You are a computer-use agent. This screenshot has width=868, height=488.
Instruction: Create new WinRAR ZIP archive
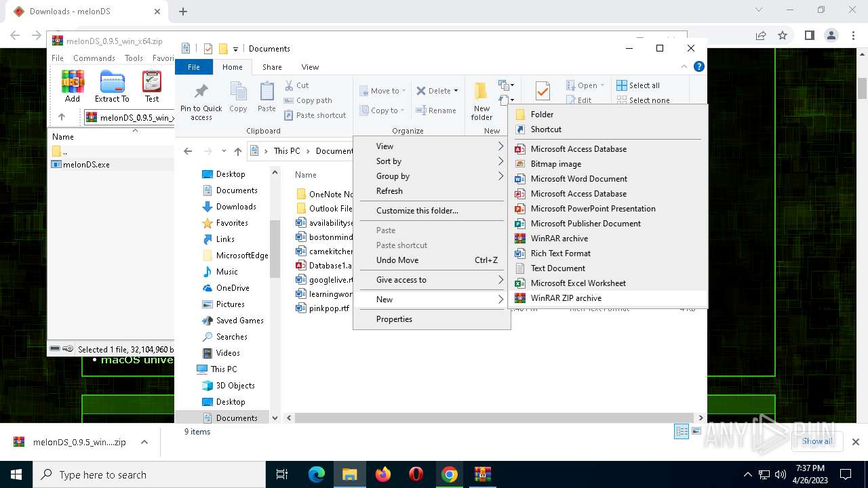click(608, 298)
